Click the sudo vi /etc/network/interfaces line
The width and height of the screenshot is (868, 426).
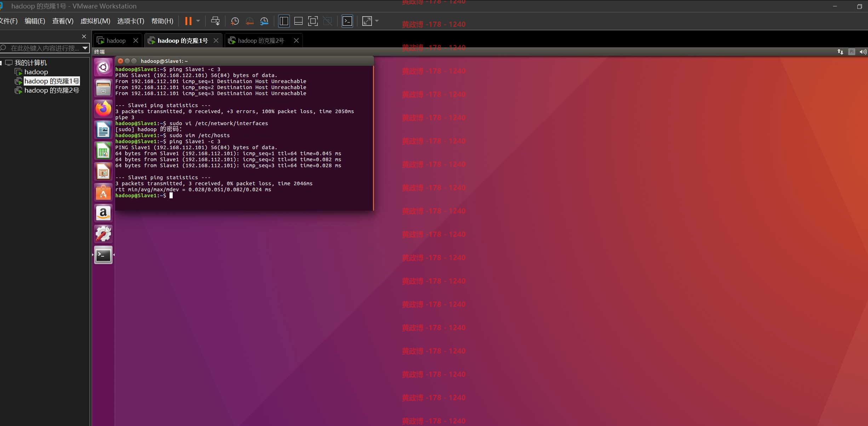(192, 123)
